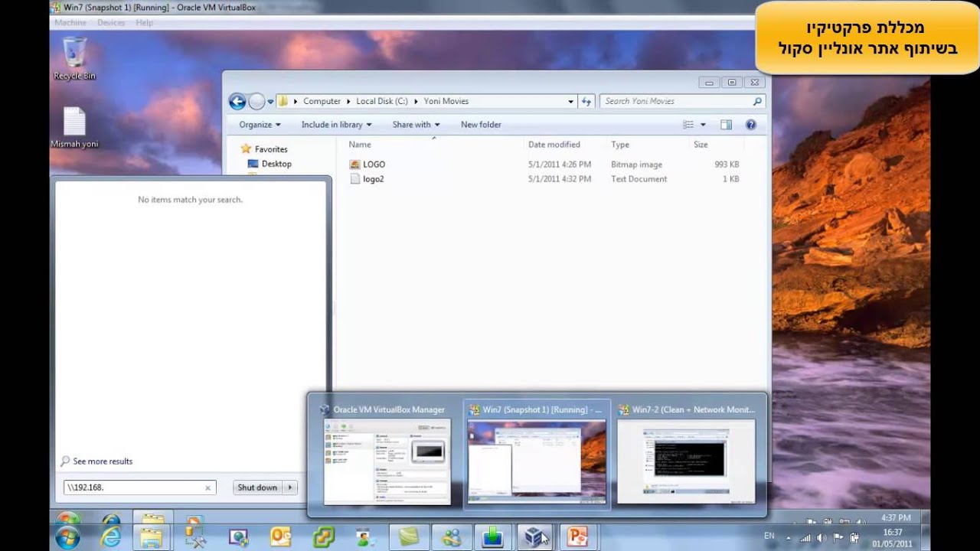Open the recent pages dropdown beside Forward
980x551 pixels.
pos(270,102)
